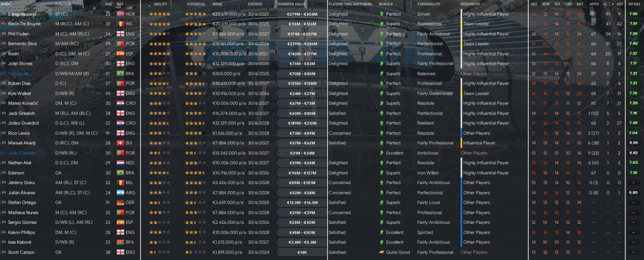
Task: Sort the squad by the Av Rat header
Action: click(634, 4)
